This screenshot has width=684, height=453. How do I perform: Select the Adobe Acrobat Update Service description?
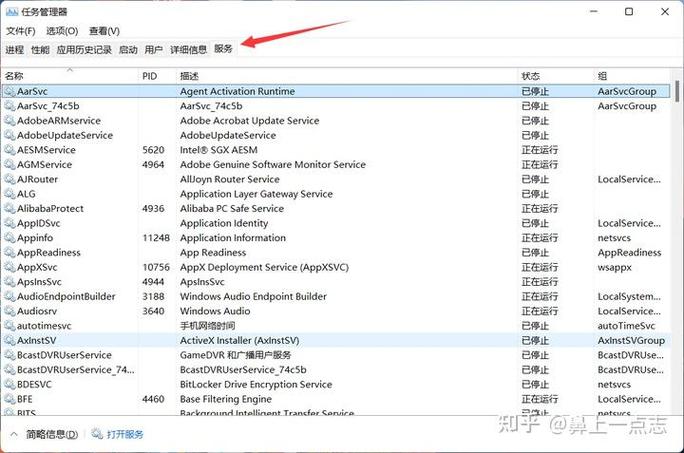[250, 120]
